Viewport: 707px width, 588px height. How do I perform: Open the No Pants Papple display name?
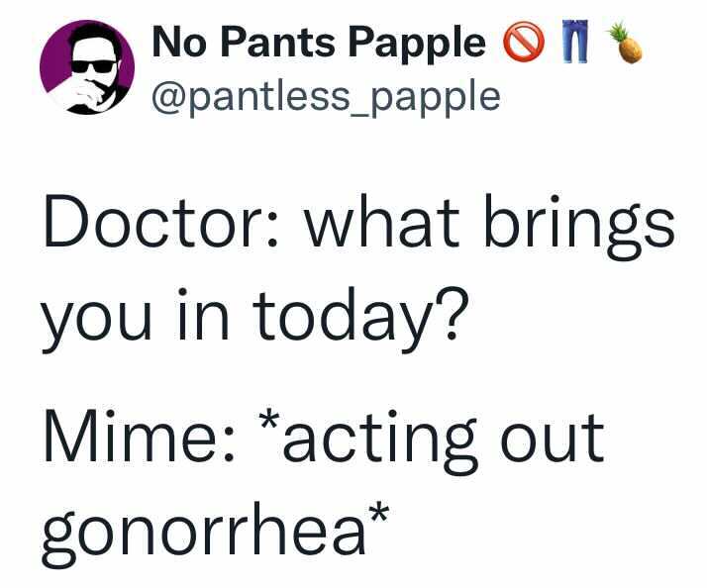click(319, 44)
